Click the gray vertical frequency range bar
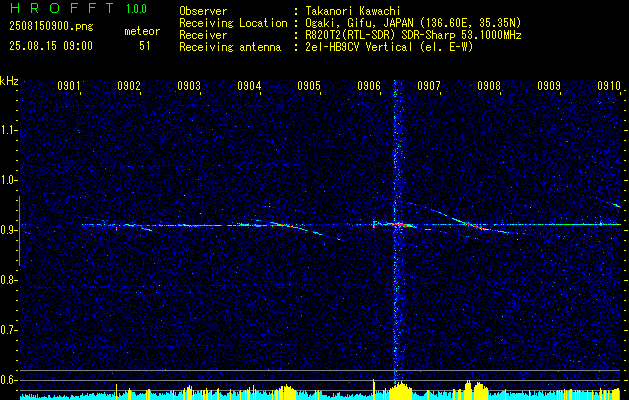 (20, 231)
